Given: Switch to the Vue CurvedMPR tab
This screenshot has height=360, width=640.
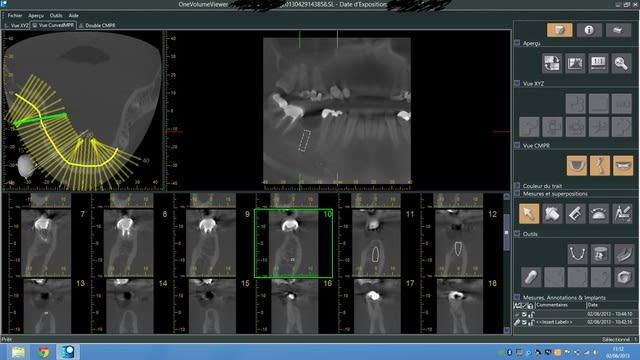Looking at the screenshot, I should point(53,25).
